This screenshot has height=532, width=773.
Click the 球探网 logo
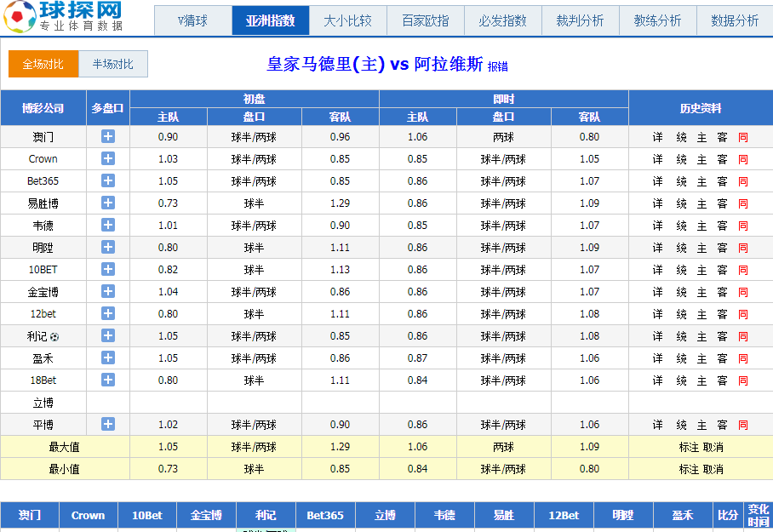pyautogui.click(x=63, y=16)
